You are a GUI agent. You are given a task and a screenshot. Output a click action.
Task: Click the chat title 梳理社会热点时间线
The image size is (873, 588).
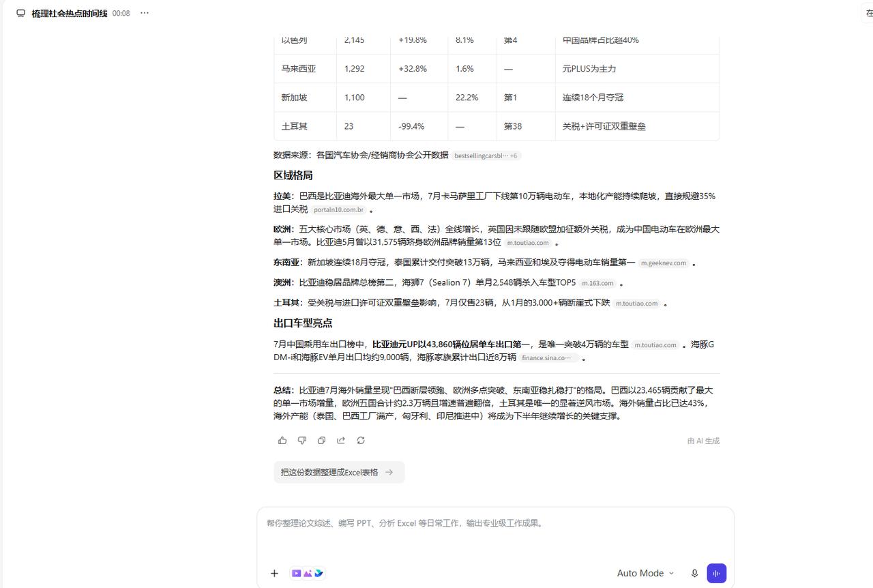point(70,13)
